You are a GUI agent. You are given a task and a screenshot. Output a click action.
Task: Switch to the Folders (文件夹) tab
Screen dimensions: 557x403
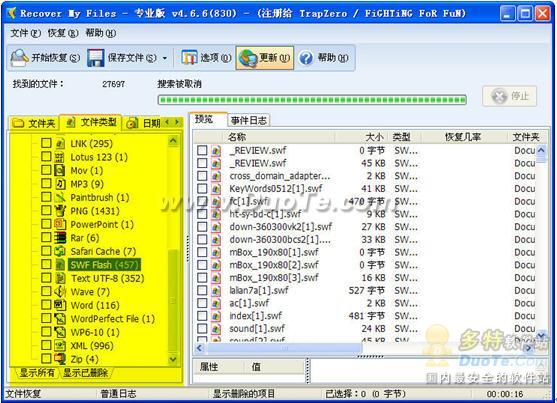point(34,123)
